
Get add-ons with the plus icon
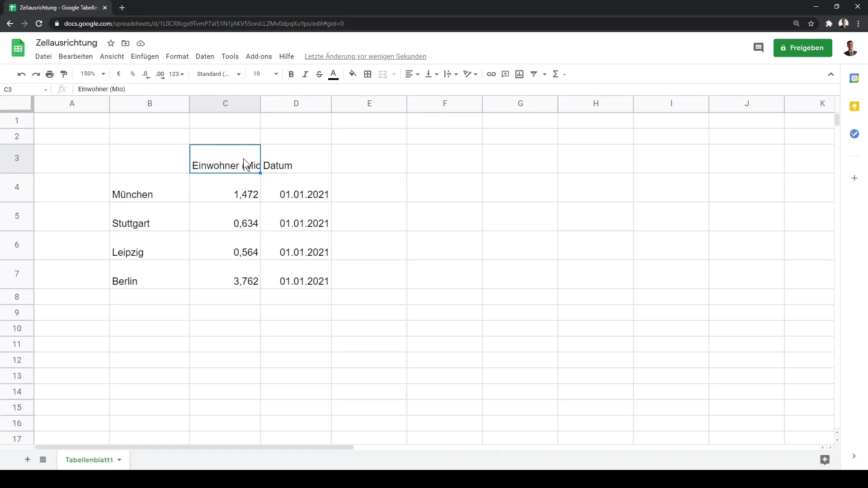pos(854,178)
